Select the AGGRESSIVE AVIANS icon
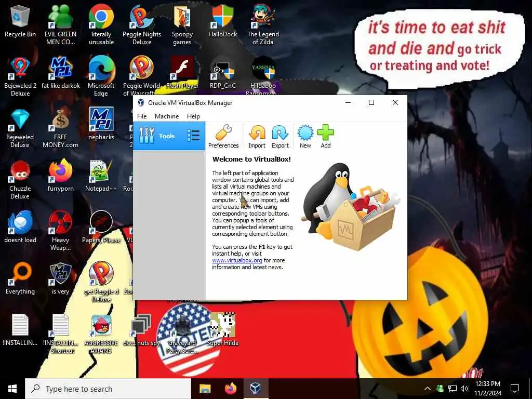The height and width of the screenshot is (399, 532). (x=101, y=334)
